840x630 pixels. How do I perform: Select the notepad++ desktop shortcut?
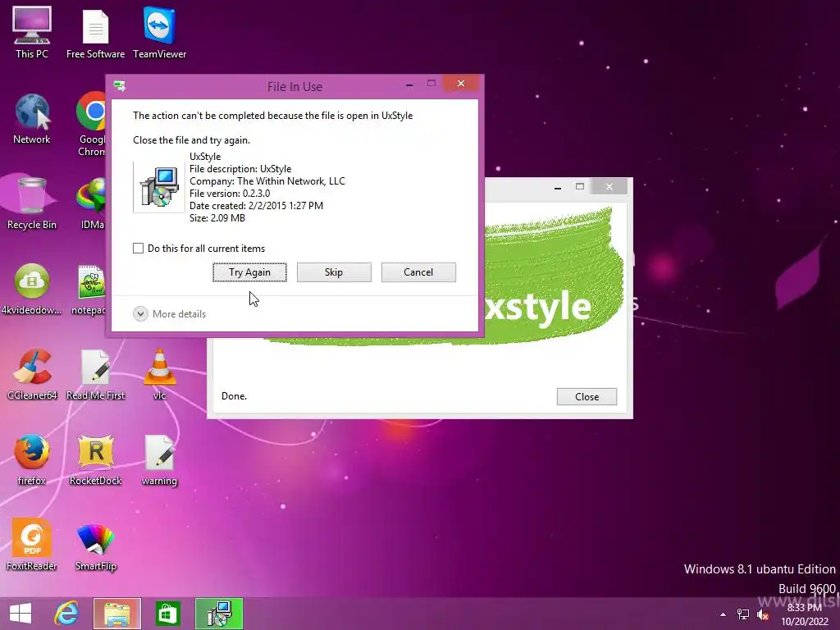pos(89,290)
